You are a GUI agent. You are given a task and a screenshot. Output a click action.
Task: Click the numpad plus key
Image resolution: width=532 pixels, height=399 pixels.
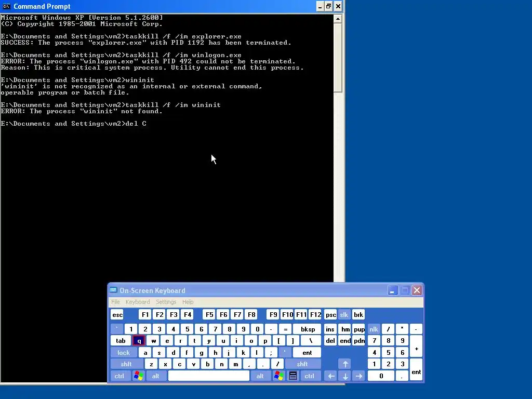tap(416, 347)
